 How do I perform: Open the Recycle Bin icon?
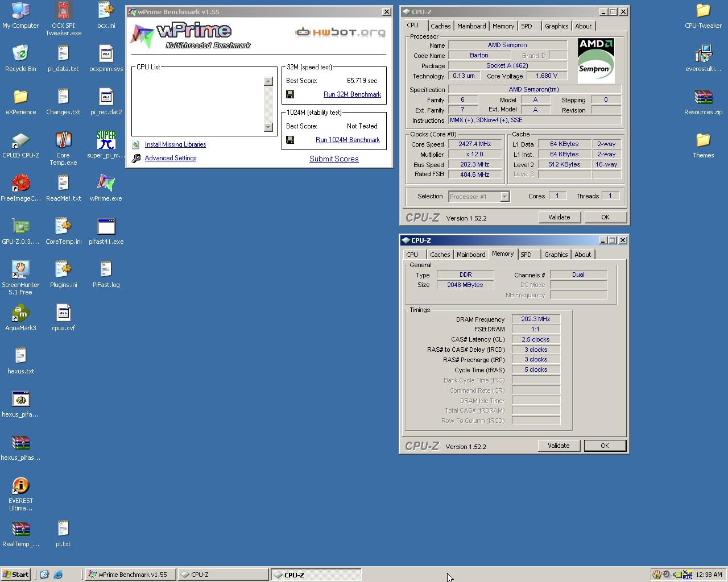pyautogui.click(x=20, y=58)
